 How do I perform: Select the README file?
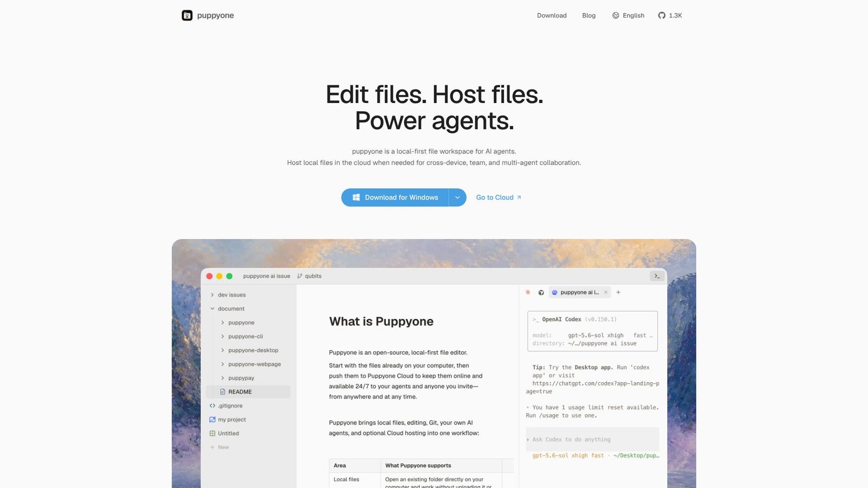[x=248, y=391]
